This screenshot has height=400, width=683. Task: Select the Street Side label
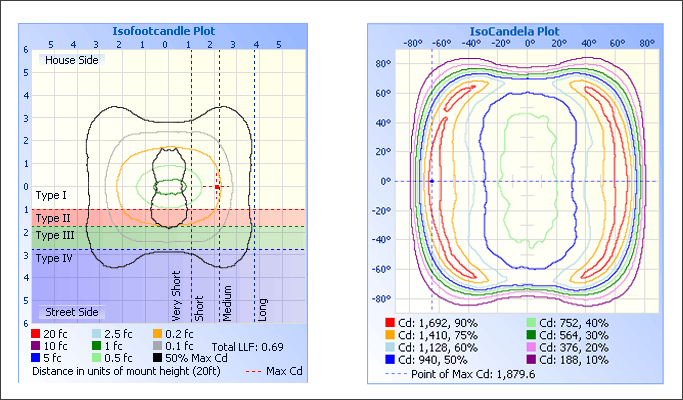(x=75, y=312)
